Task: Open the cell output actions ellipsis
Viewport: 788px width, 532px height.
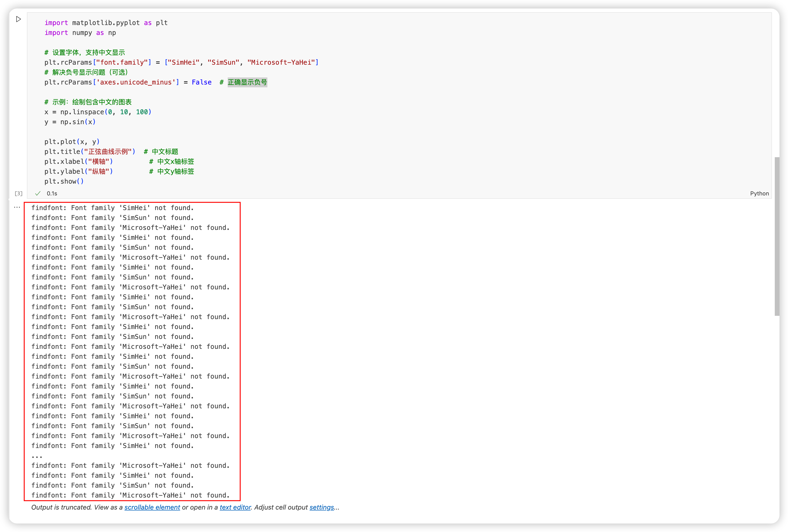Action: click(17, 207)
